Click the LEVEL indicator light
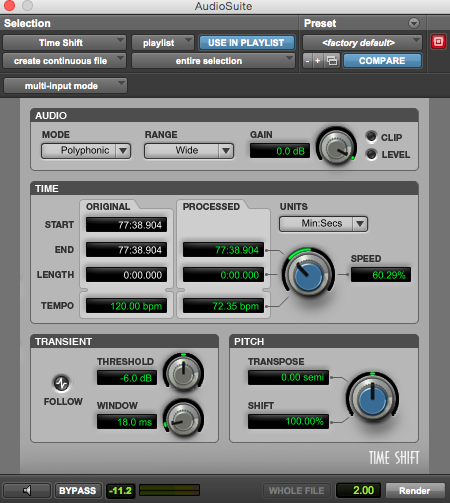The width and height of the screenshot is (450, 503). (371, 154)
